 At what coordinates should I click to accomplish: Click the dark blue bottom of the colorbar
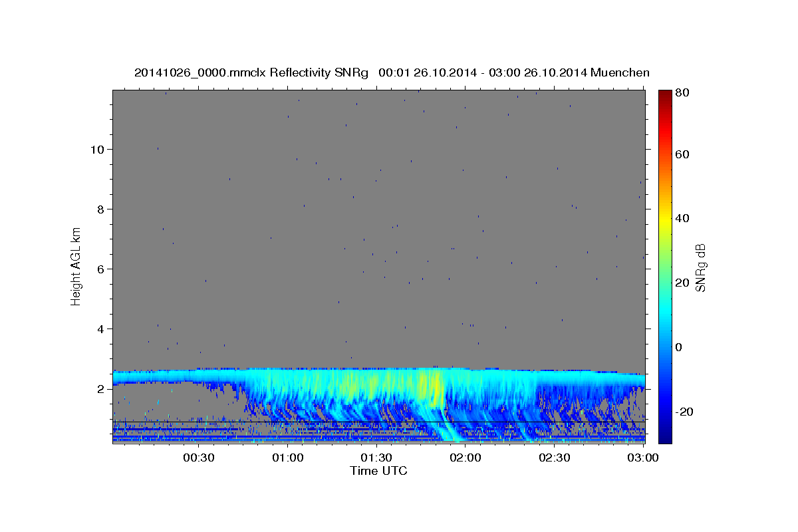tap(664, 432)
